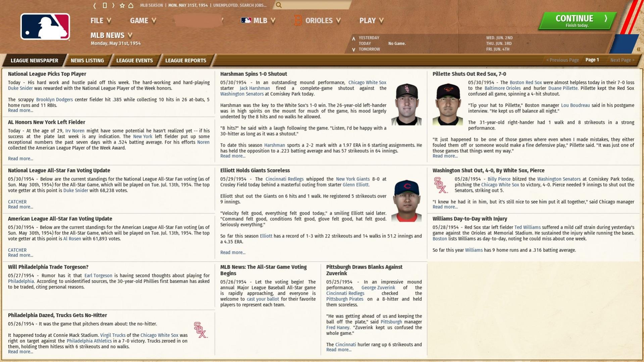
Task: Click the Pittsburgh Pirates team link
Action: coord(345,299)
